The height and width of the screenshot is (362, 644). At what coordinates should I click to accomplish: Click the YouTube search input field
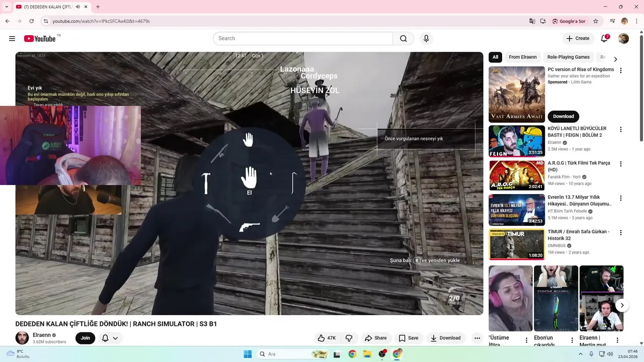click(x=303, y=39)
